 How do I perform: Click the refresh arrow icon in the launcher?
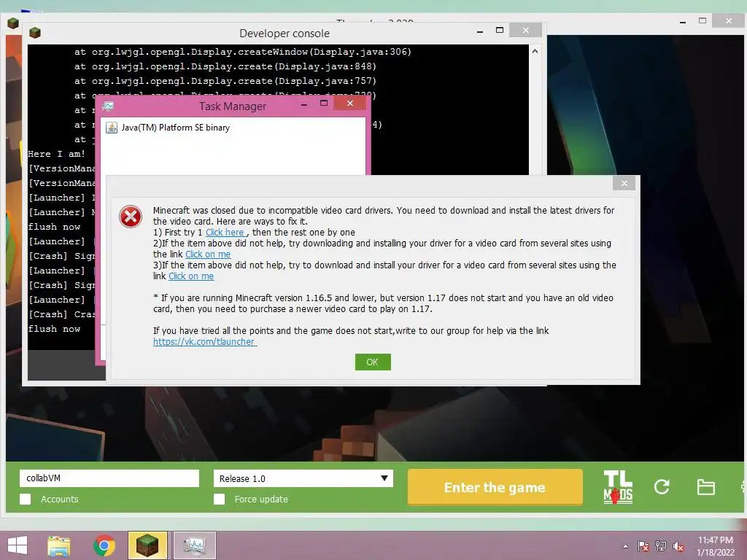point(662,486)
